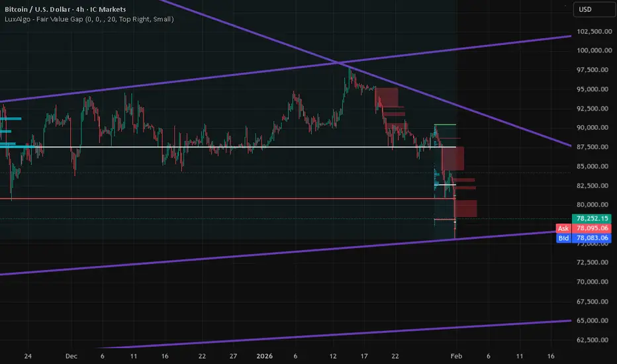Screen dimensions: 617x364
Task: Click the 72,500.00 price axis label
Action: pos(594,263)
